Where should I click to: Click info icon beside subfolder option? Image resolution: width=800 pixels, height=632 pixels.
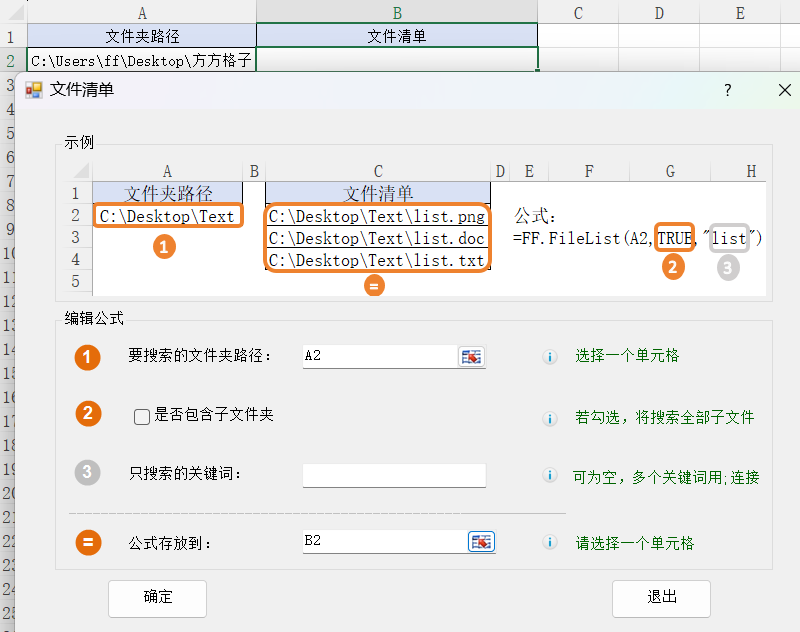point(549,418)
